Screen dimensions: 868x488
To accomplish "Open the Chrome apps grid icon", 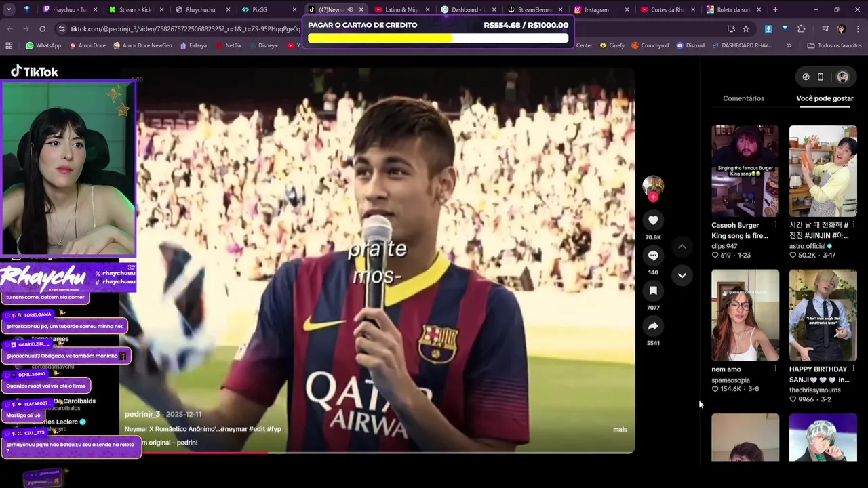I will click(9, 45).
